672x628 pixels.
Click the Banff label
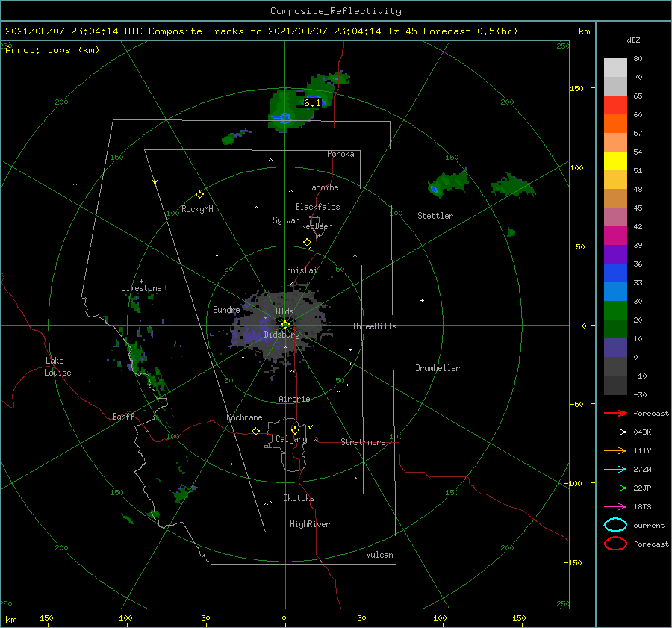pyautogui.click(x=123, y=416)
